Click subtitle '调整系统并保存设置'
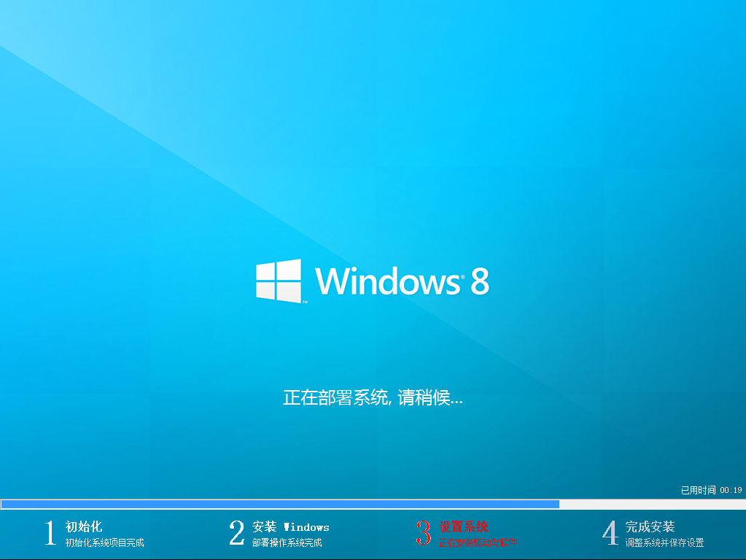Image resolution: width=746 pixels, height=560 pixels. coord(664,543)
